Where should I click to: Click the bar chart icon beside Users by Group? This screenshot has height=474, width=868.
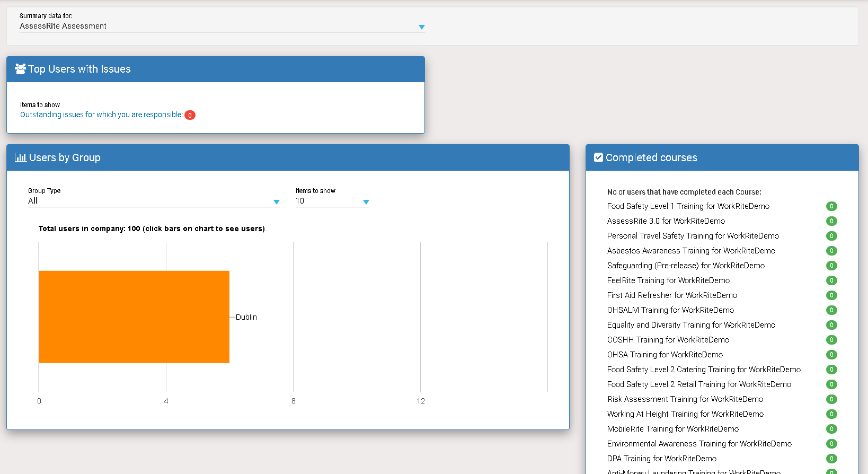click(x=20, y=157)
